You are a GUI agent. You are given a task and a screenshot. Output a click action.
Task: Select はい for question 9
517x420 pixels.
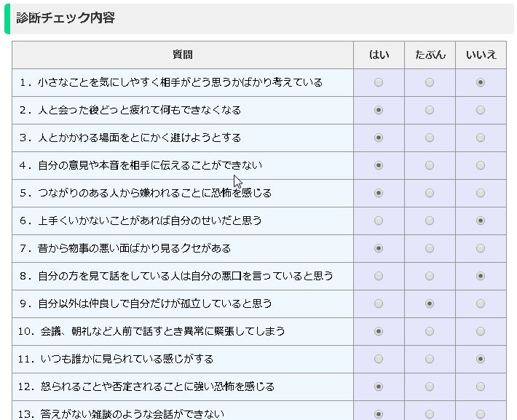[379, 304]
